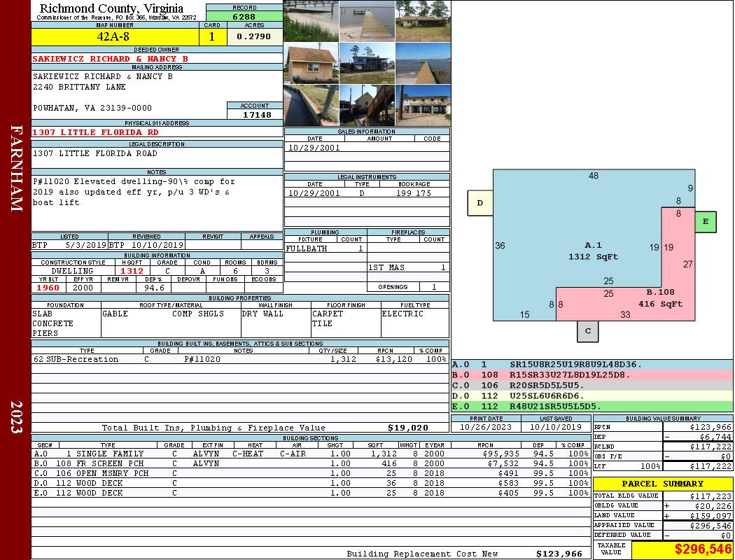735x560 pixels.
Task: Open the top-center wooden pier photo
Action: 367,21
